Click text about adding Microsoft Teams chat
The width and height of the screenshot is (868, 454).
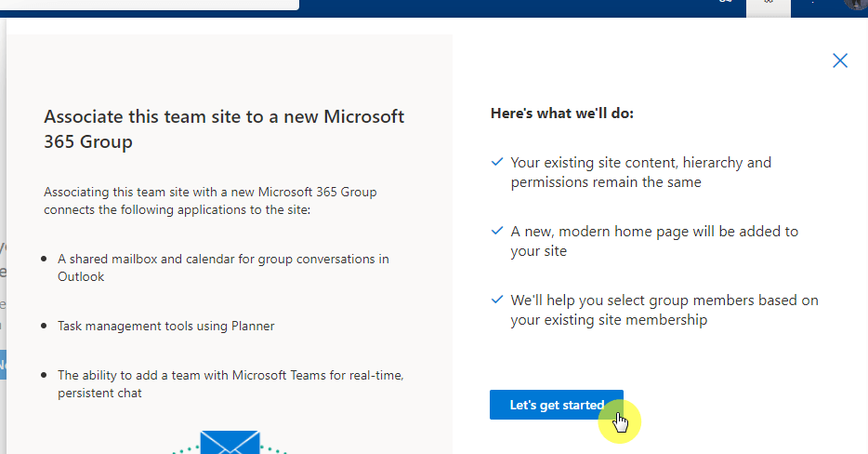(230, 383)
